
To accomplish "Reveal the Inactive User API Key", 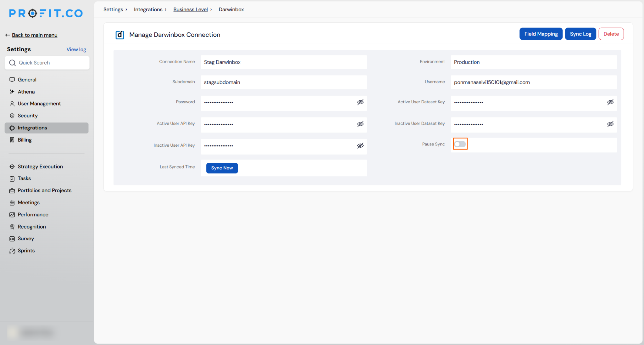I will [x=360, y=145].
